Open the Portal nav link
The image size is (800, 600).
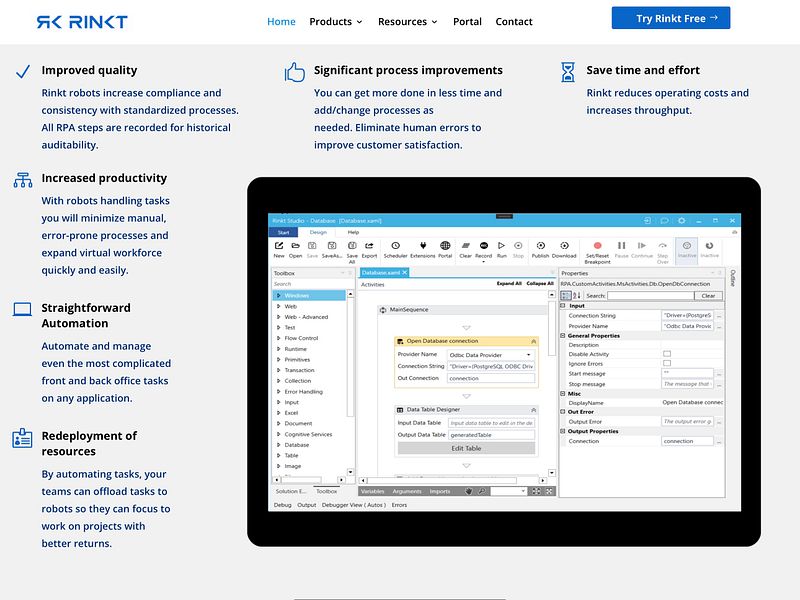pyautogui.click(x=467, y=21)
